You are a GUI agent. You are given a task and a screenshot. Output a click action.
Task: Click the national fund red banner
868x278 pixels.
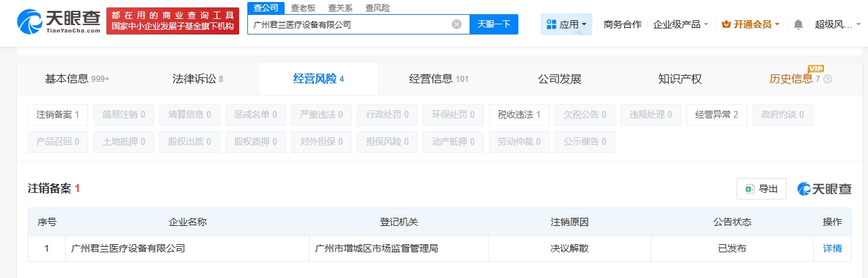pyautogui.click(x=173, y=22)
